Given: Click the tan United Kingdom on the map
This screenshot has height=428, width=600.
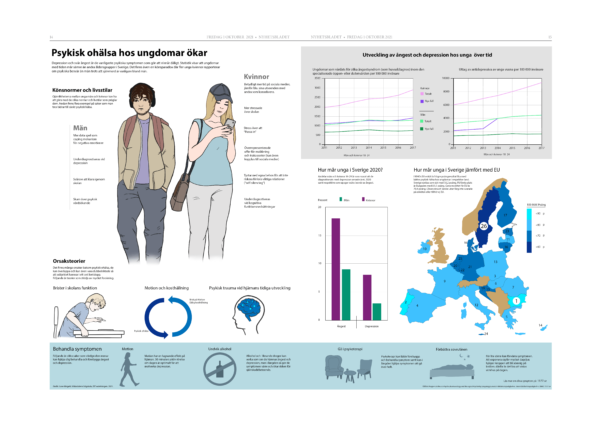Looking at the screenshot, I should click(440, 245).
